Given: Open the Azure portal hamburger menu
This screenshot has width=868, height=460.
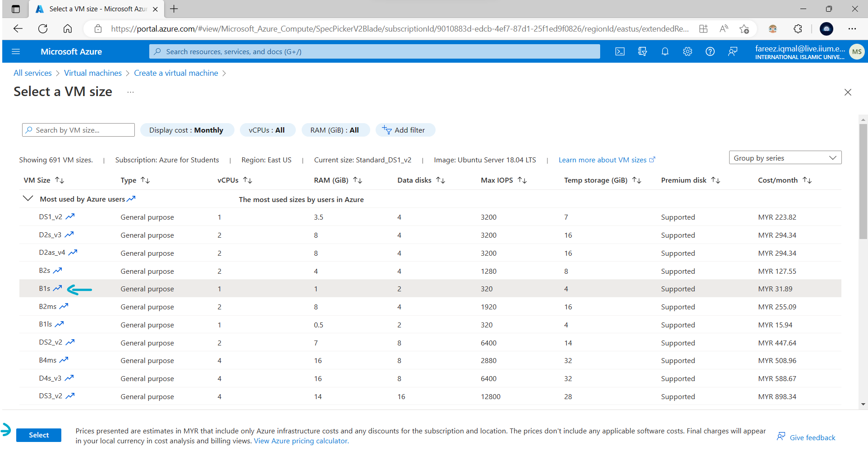Looking at the screenshot, I should click(16, 51).
